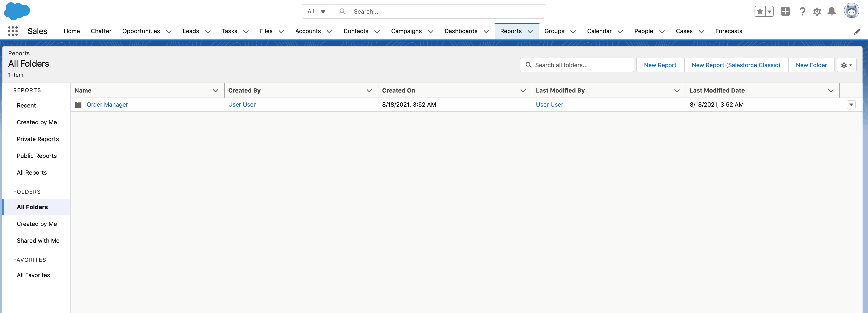This screenshot has width=868, height=313.
Task: Open User User in Last Modified By
Action: (549, 105)
